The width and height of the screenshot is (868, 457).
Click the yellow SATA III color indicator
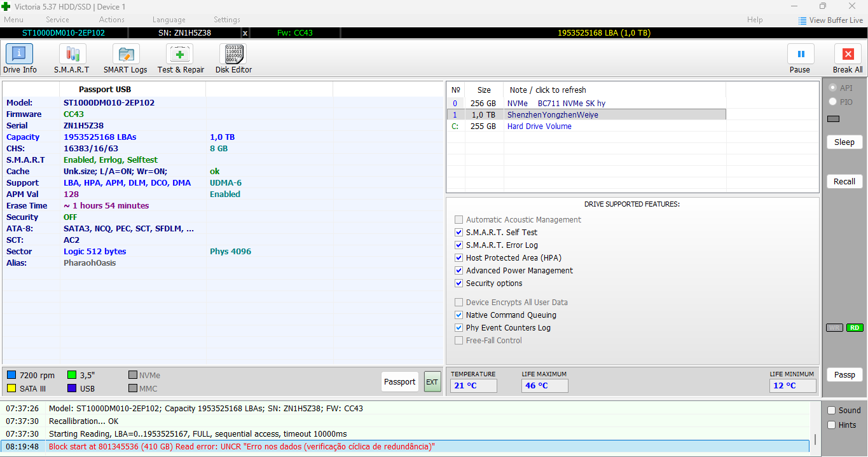(x=11, y=388)
